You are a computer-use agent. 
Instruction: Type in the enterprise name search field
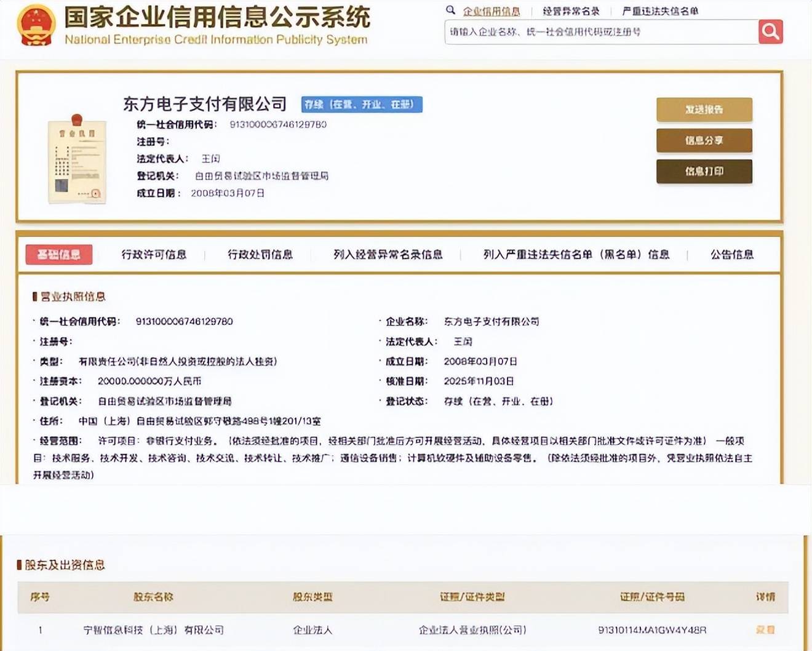tap(600, 32)
